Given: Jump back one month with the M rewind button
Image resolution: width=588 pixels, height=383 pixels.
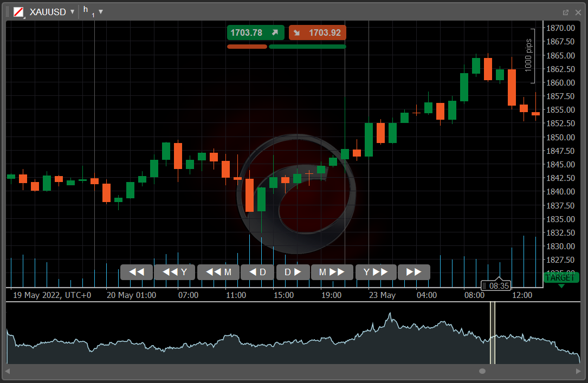Looking at the screenshot, I should (218, 272).
